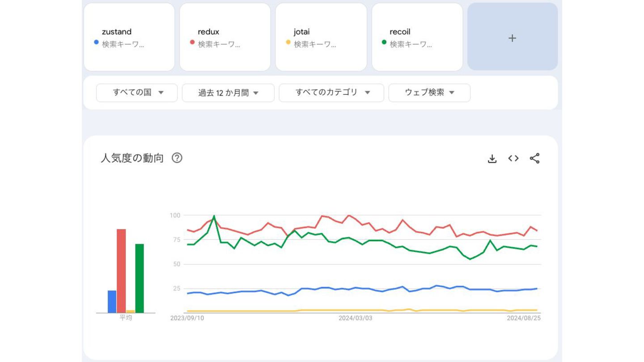
Task: Select the redux search term card
Action: point(225,37)
